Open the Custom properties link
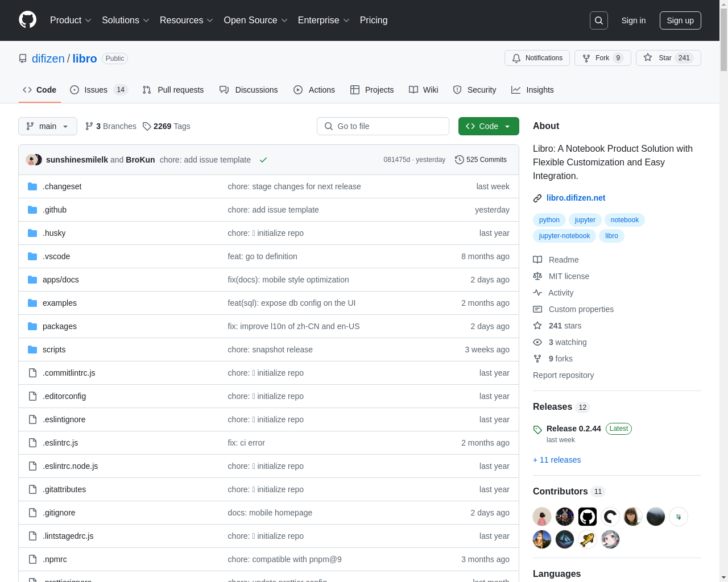Viewport: 728px width, 582px height. tap(573, 309)
